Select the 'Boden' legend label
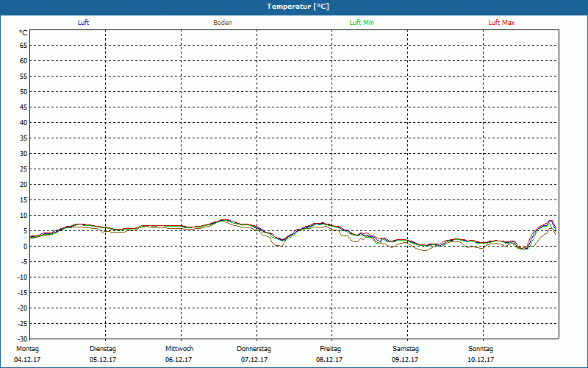 click(223, 23)
